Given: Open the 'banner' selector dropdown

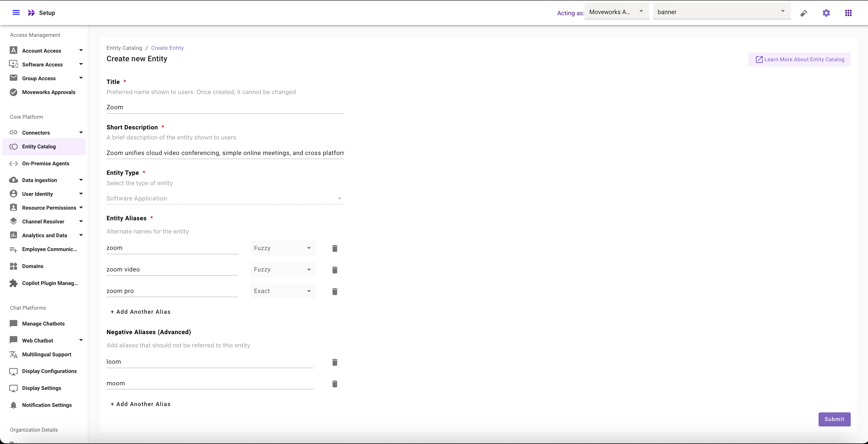Looking at the screenshot, I should (721, 12).
